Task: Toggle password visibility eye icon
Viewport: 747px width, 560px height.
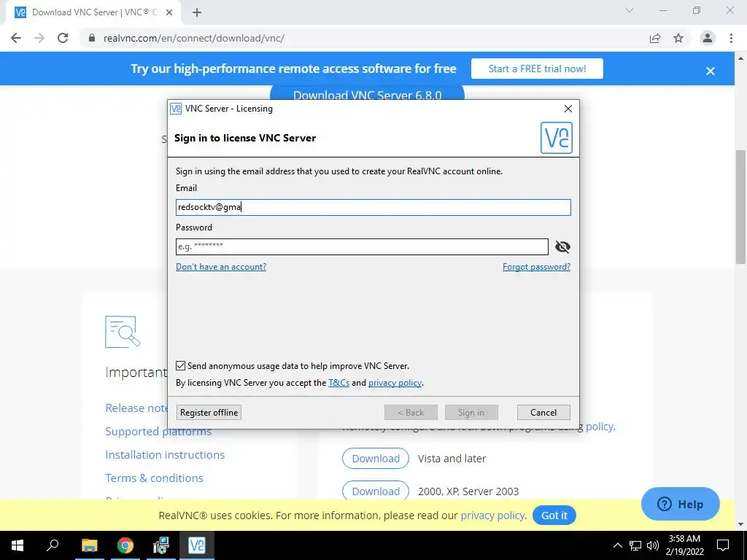Action: click(562, 246)
